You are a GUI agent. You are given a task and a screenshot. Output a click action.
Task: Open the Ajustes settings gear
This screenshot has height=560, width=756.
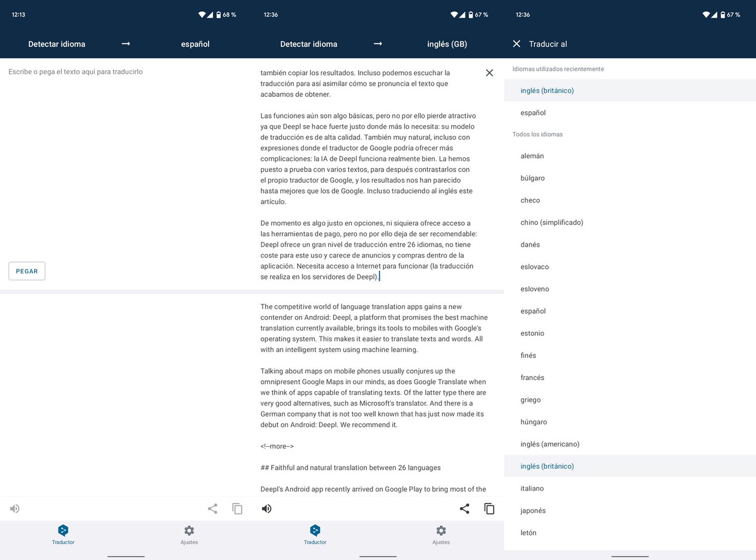pyautogui.click(x=189, y=531)
